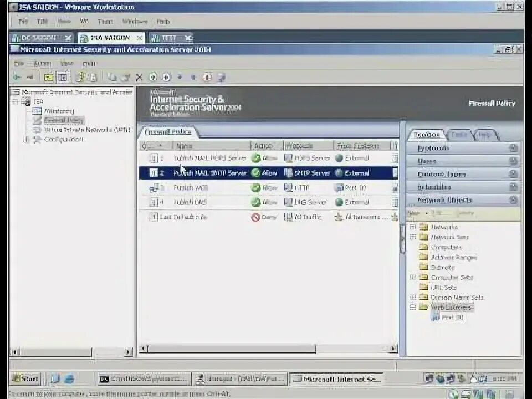Image resolution: width=532 pixels, height=399 pixels.
Task: Expand the Domain Name Sets tree node
Action: coord(412,297)
